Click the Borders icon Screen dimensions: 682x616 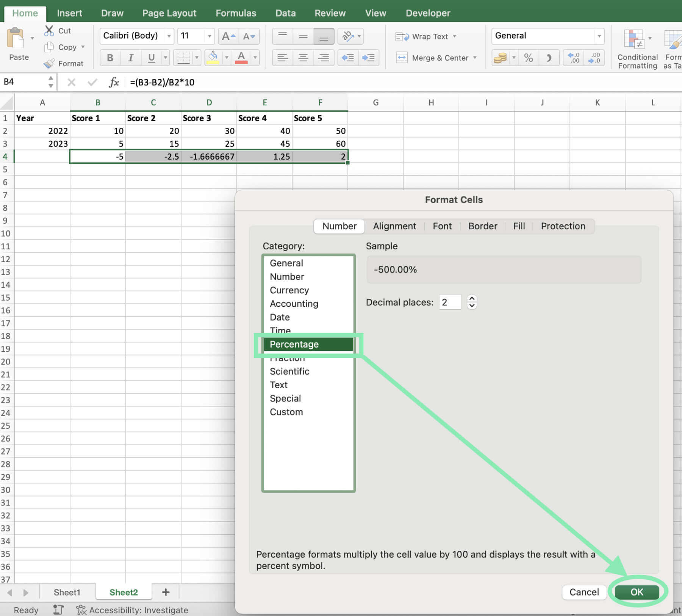click(x=183, y=58)
